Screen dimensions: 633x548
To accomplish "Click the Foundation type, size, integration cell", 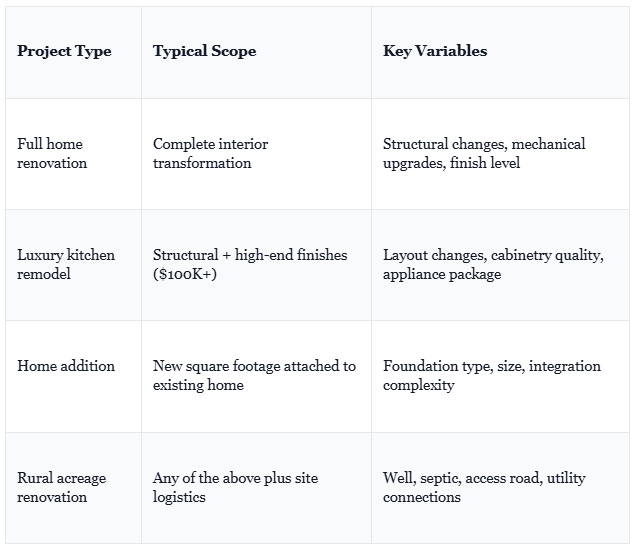I will (500, 376).
